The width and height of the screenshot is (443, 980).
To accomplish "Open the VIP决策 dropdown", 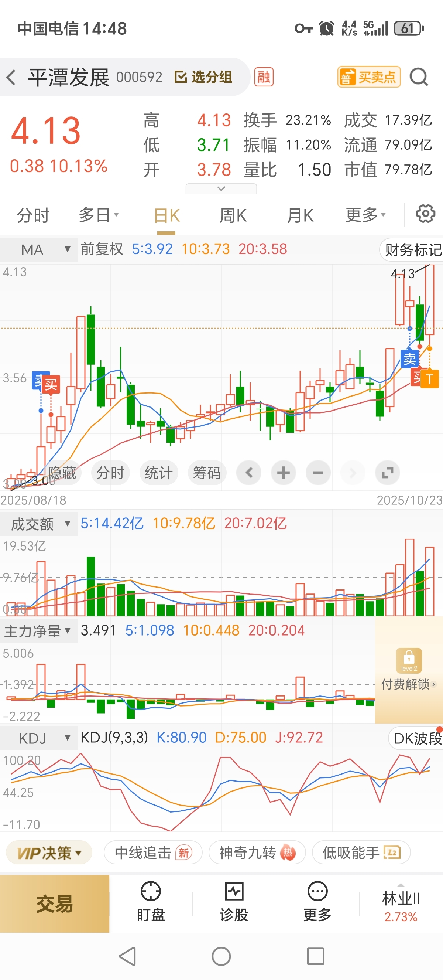I will coord(49,853).
